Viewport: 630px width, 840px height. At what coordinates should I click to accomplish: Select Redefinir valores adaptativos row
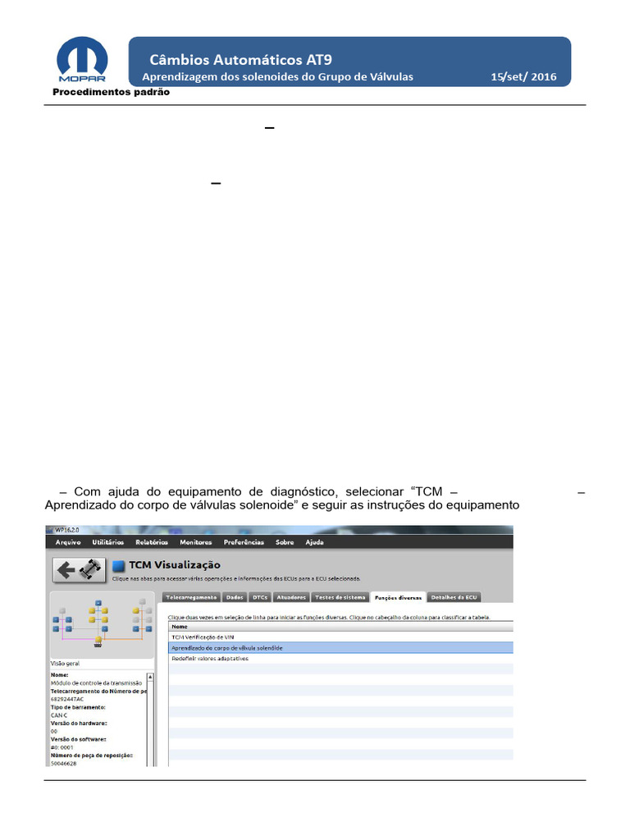[x=340, y=659]
